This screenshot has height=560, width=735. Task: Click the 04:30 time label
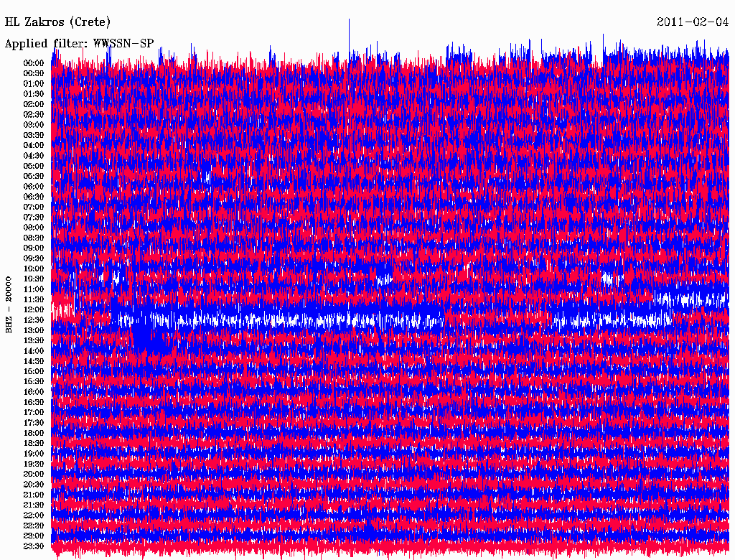tap(34, 156)
